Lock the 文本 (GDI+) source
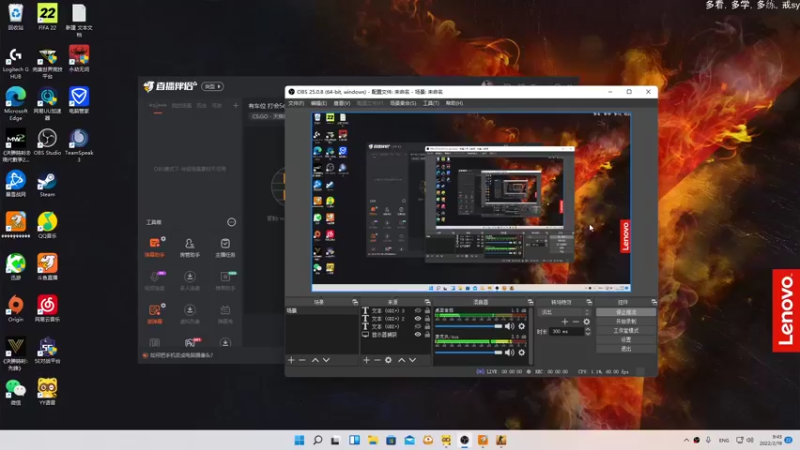 [x=427, y=327]
